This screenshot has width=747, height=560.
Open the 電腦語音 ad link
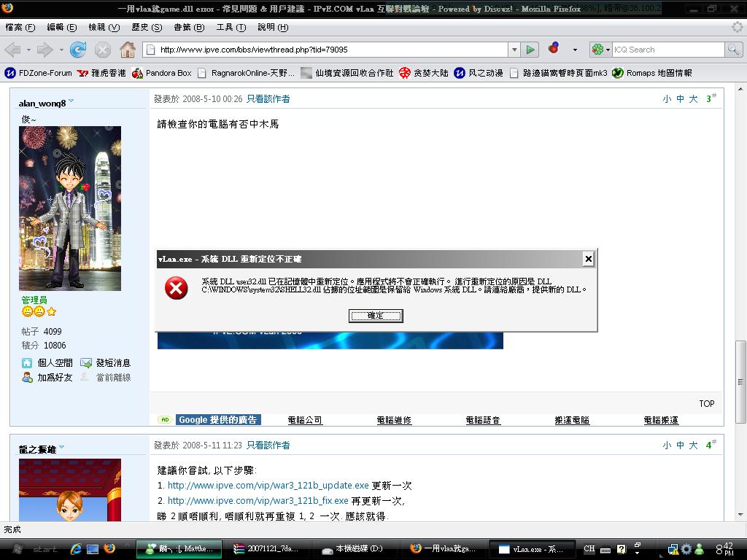pos(483,420)
